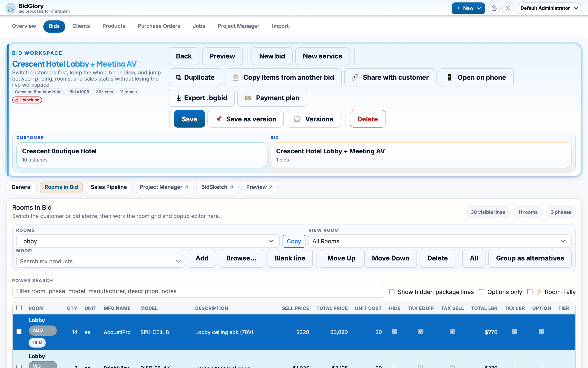Click the Copy button next to Rooms
588x368 pixels.
pos(294,241)
